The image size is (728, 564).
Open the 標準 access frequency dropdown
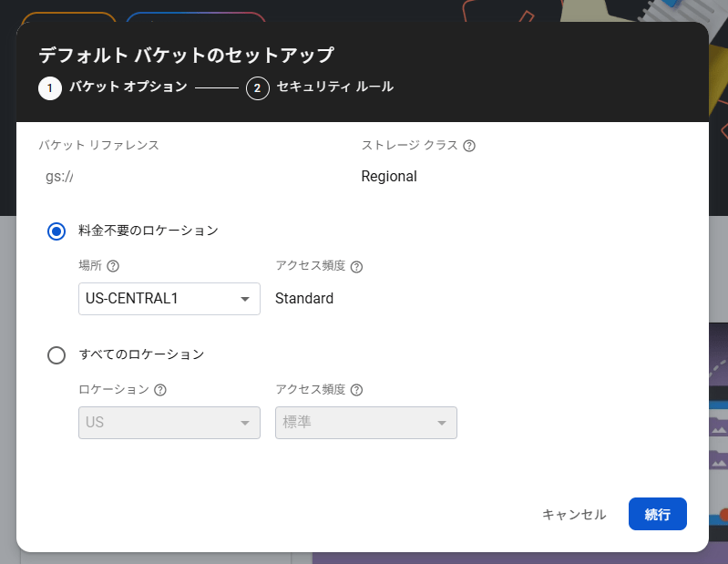tap(366, 423)
